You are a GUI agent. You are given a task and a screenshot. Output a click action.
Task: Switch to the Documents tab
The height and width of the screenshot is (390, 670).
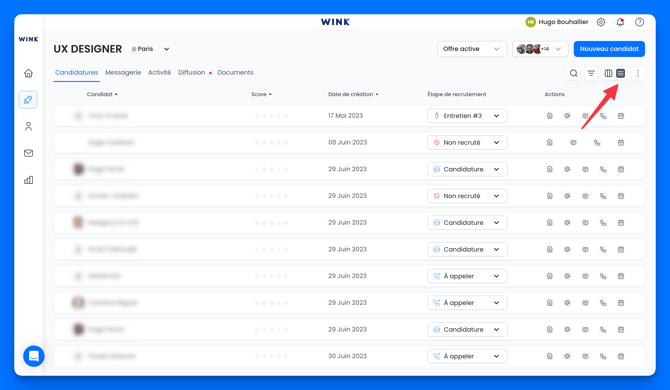pos(235,73)
